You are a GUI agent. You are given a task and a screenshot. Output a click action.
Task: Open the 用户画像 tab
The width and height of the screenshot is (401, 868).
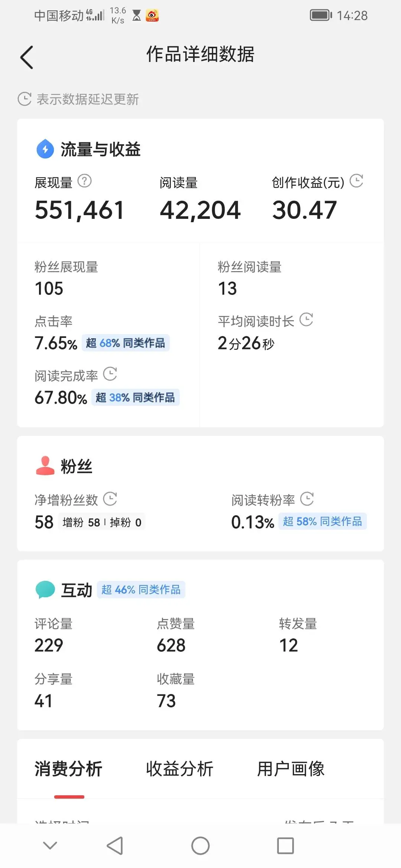291,769
